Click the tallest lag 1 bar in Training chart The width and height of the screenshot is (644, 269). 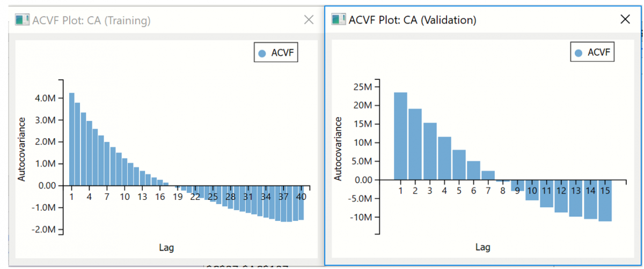[x=71, y=139]
